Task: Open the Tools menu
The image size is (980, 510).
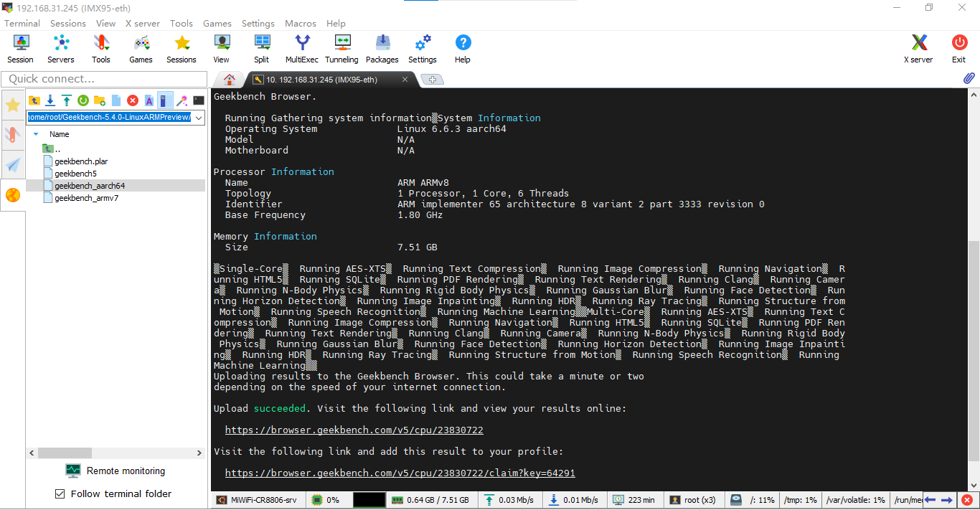Action: coord(182,23)
